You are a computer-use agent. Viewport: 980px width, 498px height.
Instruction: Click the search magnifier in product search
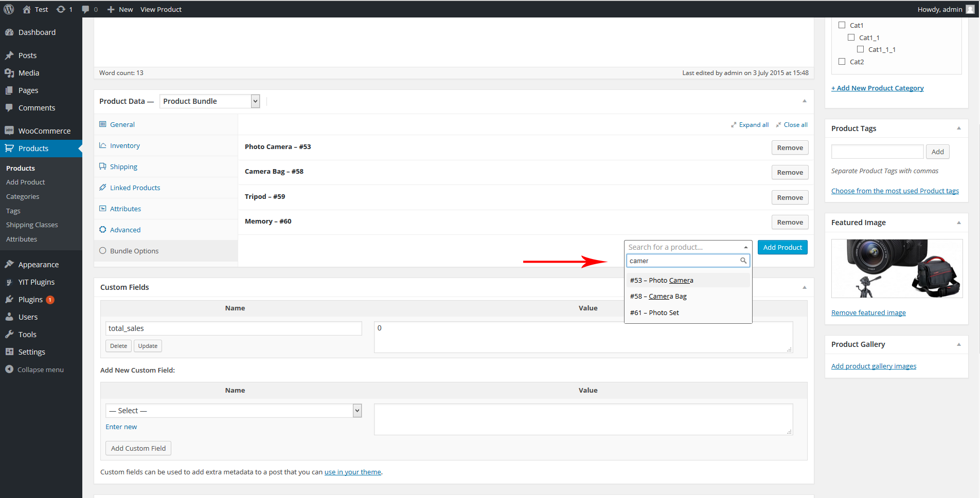[743, 261]
